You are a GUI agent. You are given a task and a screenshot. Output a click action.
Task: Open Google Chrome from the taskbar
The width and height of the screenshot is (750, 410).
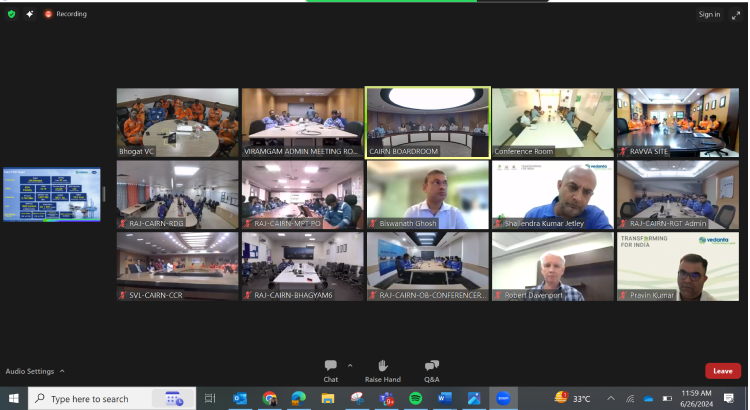click(x=269, y=398)
